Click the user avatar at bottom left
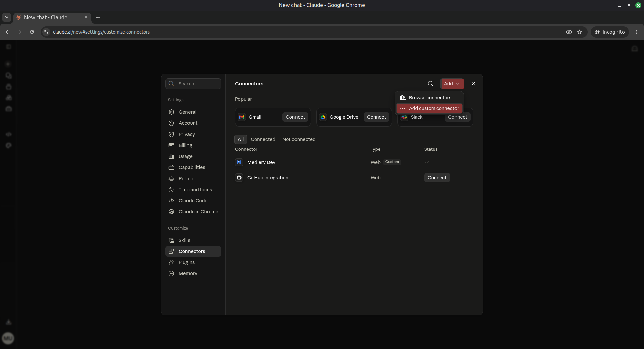 point(8,338)
